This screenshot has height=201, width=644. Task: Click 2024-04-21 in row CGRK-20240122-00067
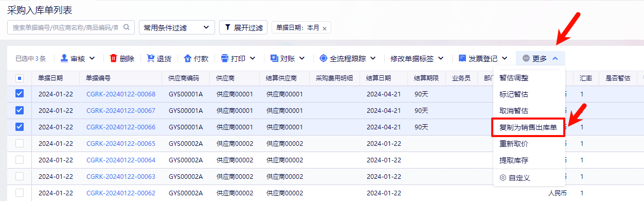384,111
